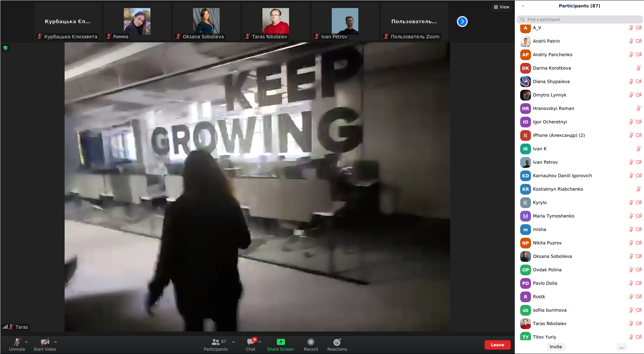Screen dimensions: 644x354
Task: Expand audio options arrow next to Unmute
Action: pos(26,342)
